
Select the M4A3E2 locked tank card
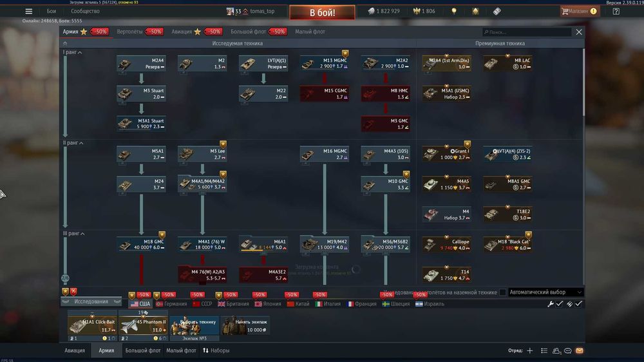(x=263, y=275)
